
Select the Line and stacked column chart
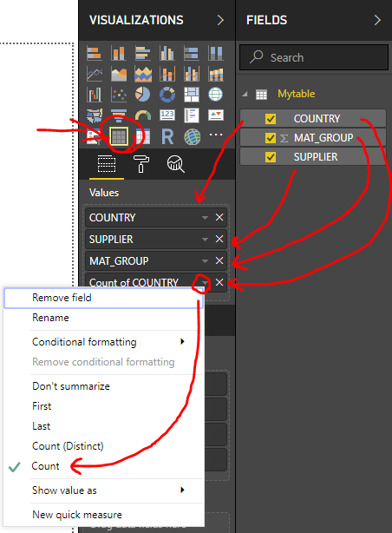pyautogui.click(x=167, y=74)
